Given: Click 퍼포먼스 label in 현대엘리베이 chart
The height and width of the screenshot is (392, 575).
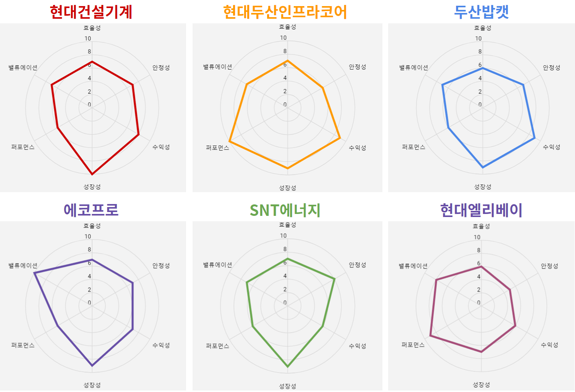Looking at the screenshot, I should point(413,345).
